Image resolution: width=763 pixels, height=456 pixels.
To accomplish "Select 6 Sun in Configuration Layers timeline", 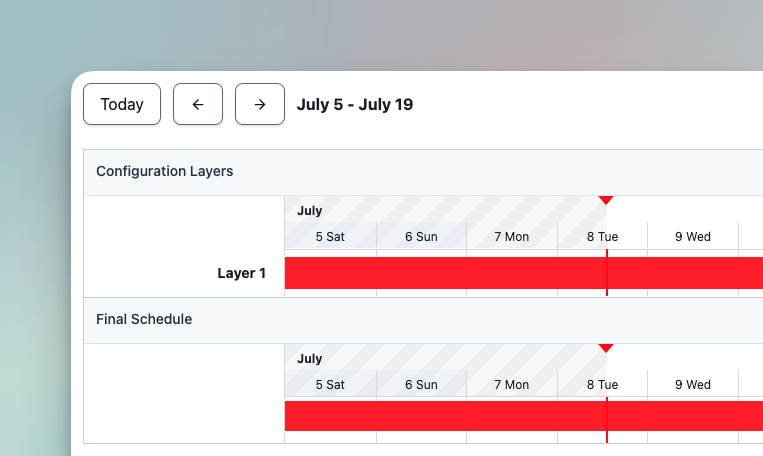I will [421, 237].
